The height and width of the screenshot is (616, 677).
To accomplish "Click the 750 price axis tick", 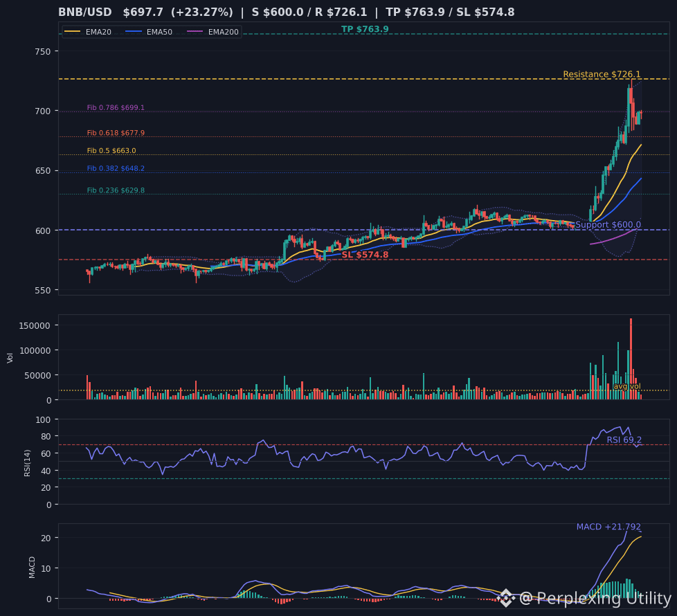I will tap(43, 51).
